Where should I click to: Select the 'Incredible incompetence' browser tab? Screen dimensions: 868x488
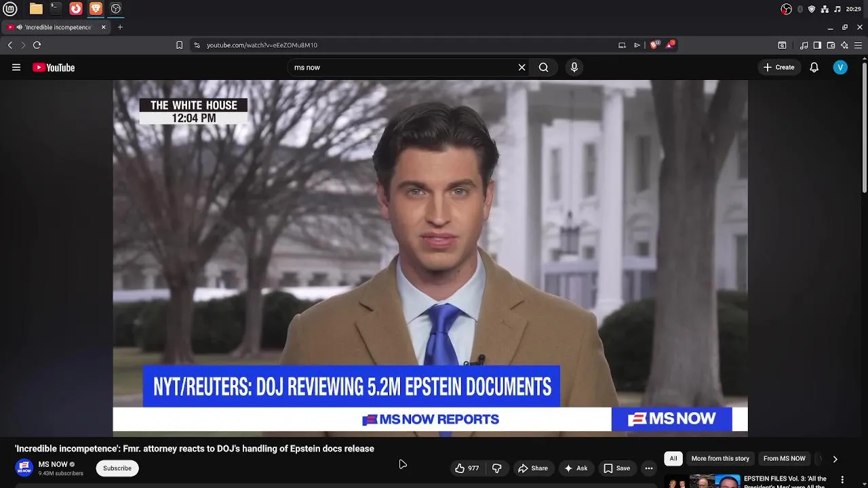[x=56, y=27]
